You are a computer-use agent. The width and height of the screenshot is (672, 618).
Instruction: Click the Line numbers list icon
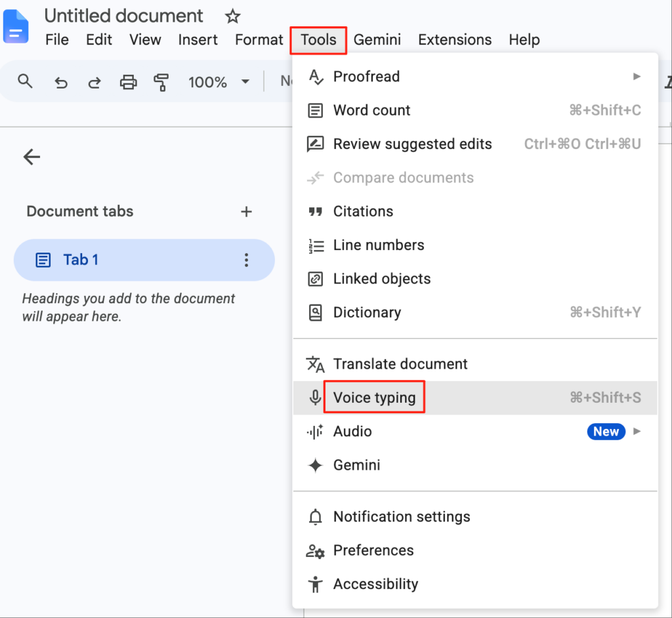point(316,245)
